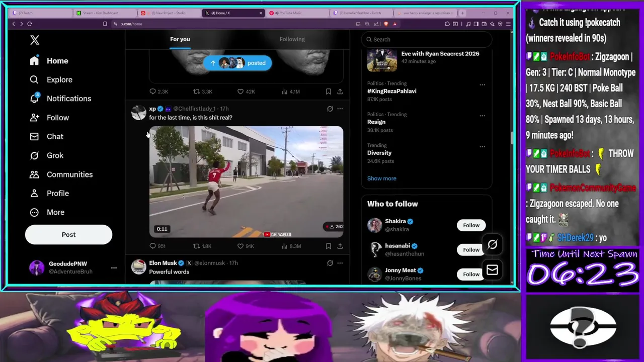Viewport: 644px width, 362px height.
Task: Switch to the New Project - Studio tab
Action: (169, 13)
